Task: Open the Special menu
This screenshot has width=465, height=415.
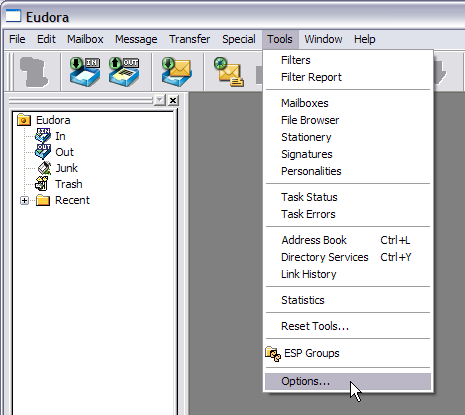Action: [239, 39]
